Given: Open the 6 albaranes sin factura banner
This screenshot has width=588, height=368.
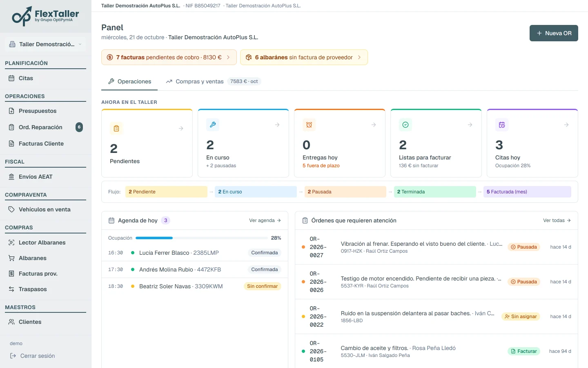Looking at the screenshot, I should pyautogui.click(x=304, y=57).
